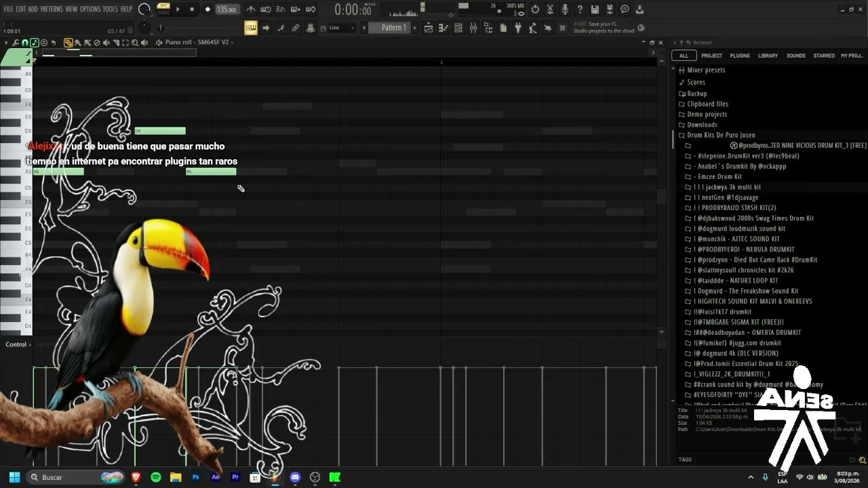Viewport: 868px width, 488px height.
Task: Select the piano roll Zoom tool
Action: pos(135,43)
